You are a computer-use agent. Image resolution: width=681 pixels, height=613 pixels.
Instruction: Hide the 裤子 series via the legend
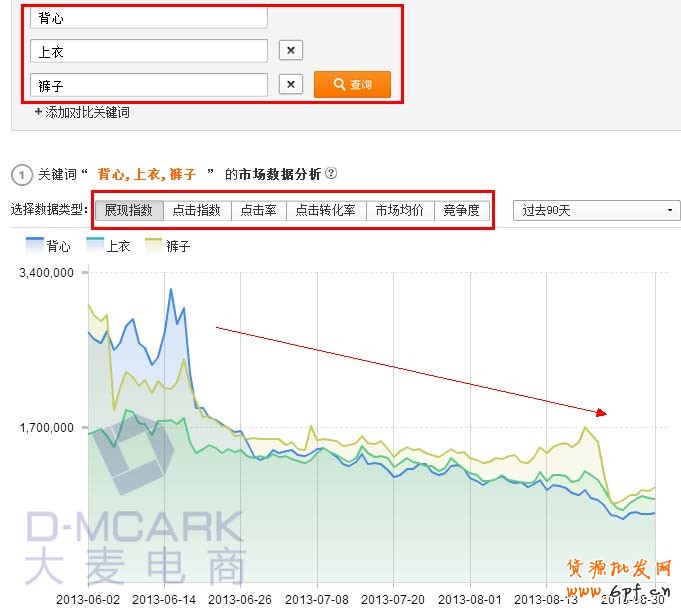168,245
